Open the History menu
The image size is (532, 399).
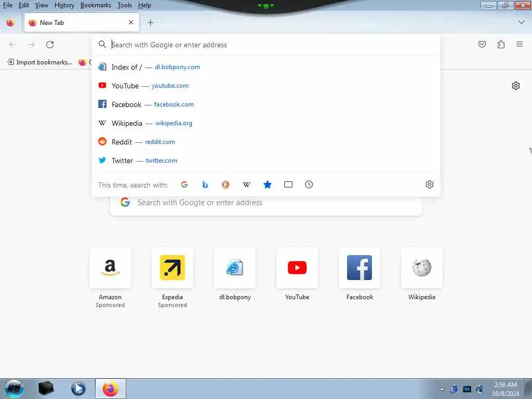click(64, 5)
